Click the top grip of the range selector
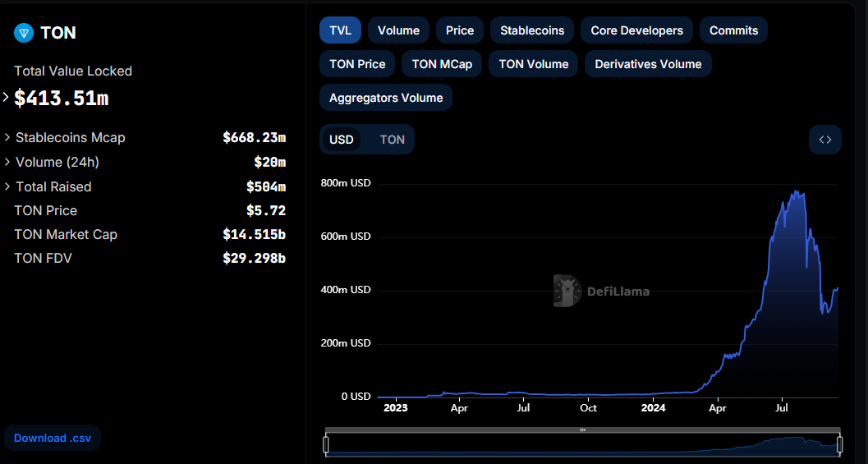 click(582, 430)
